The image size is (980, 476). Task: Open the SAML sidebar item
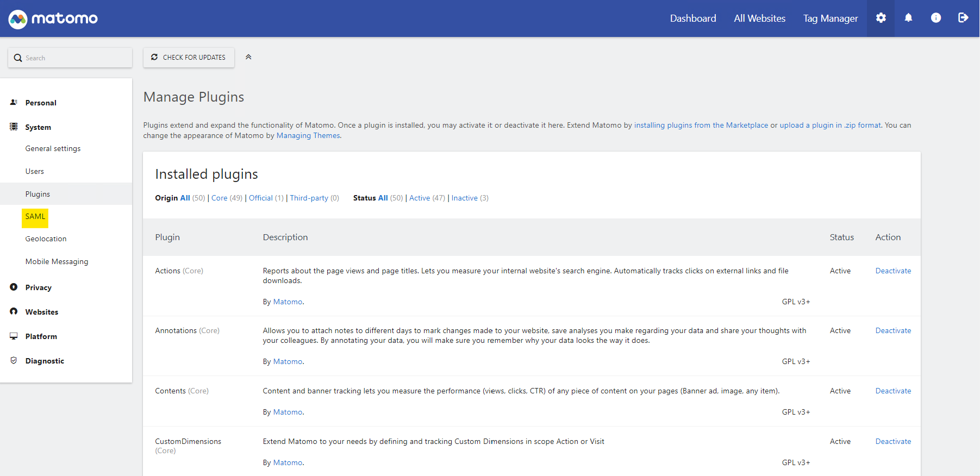(x=35, y=217)
